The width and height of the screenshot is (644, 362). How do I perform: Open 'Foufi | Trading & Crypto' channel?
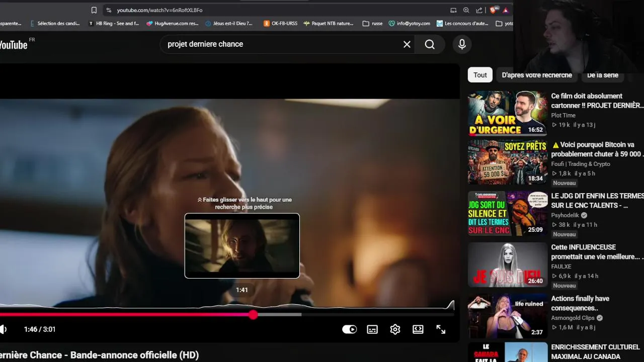point(581,164)
